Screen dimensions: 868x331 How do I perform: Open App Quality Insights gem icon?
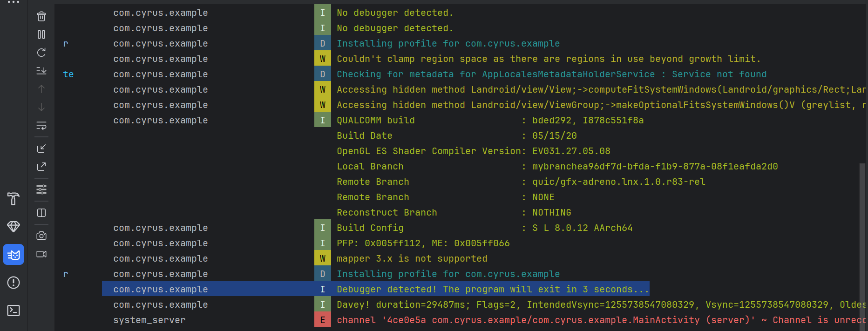14,227
